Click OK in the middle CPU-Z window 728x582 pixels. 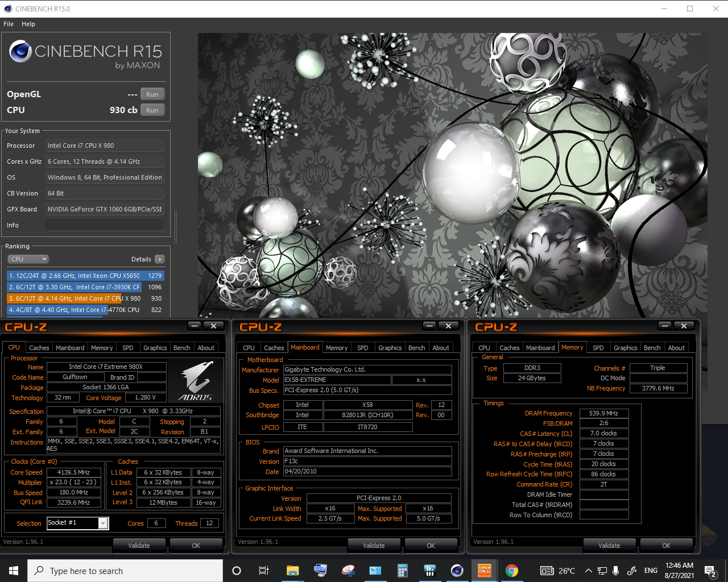[x=431, y=546]
